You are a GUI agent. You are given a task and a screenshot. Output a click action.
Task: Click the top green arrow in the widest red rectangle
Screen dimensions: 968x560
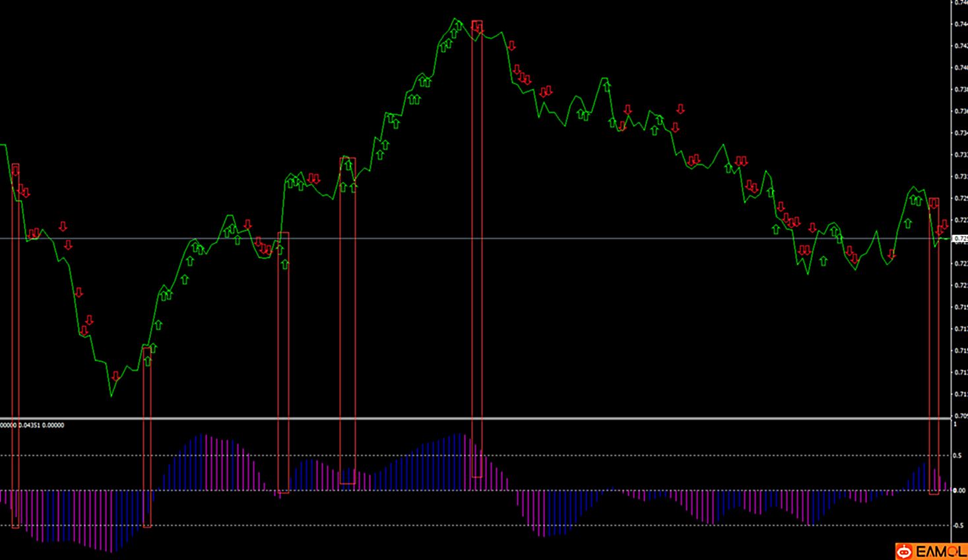click(x=348, y=166)
